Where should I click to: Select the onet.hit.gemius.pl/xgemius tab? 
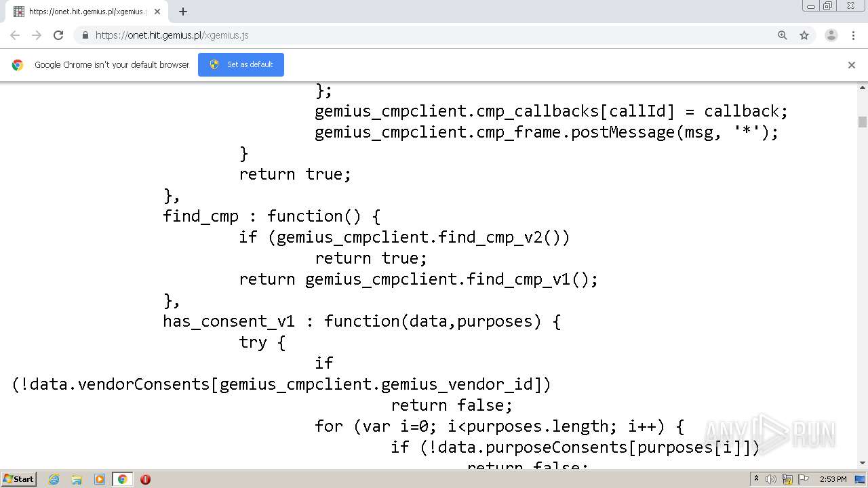coord(86,12)
